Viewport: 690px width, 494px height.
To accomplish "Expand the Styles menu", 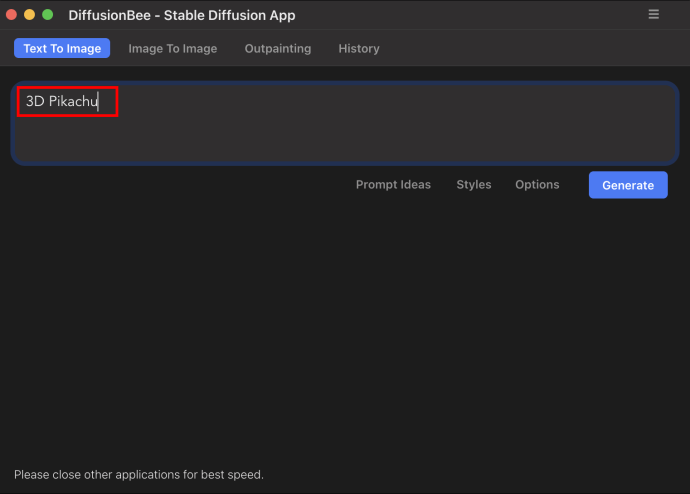I will point(473,184).
